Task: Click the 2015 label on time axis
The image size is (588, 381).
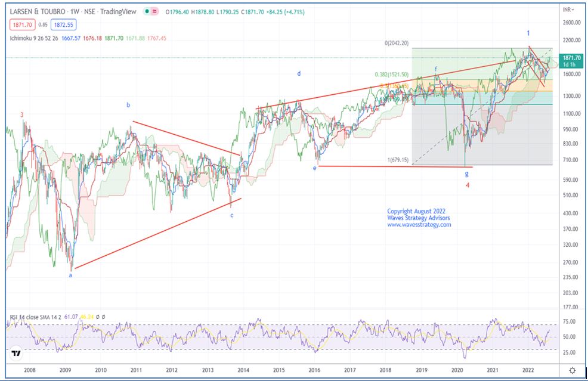Action: (x=278, y=370)
